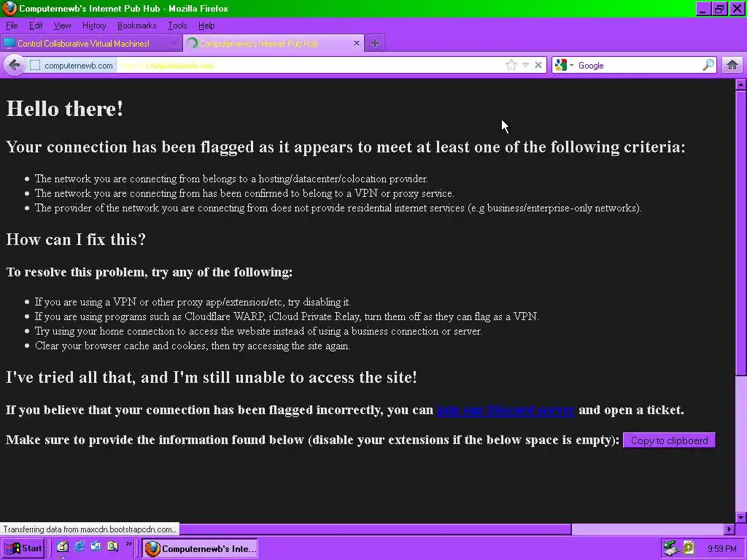Screen dimensions: 747x560
Task: Select the Computernewb's Internet Pub Hub tab
Action: coord(274,43)
